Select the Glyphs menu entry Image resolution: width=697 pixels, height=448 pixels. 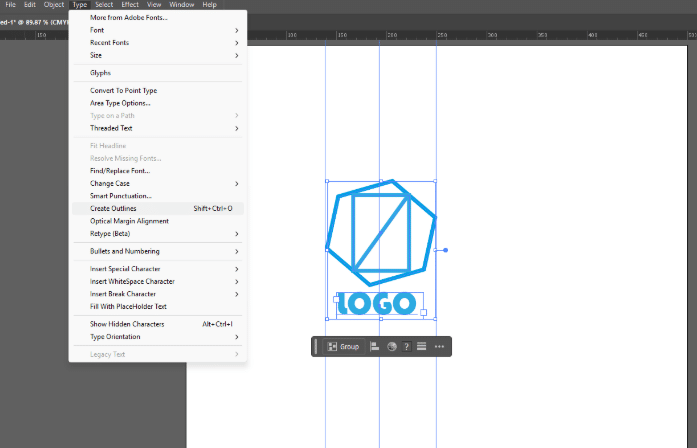pyautogui.click(x=100, y=73)
